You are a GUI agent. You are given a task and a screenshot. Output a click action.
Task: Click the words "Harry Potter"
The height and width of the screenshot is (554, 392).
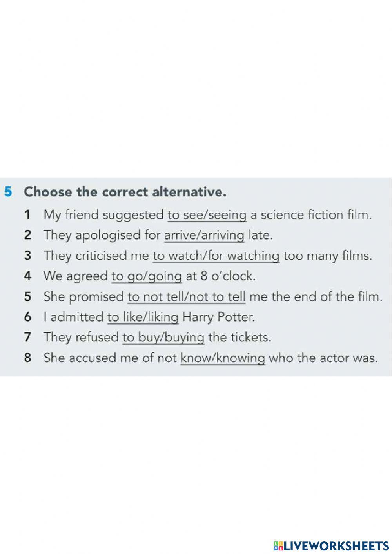pyautogui.click(x=219, y=317)
